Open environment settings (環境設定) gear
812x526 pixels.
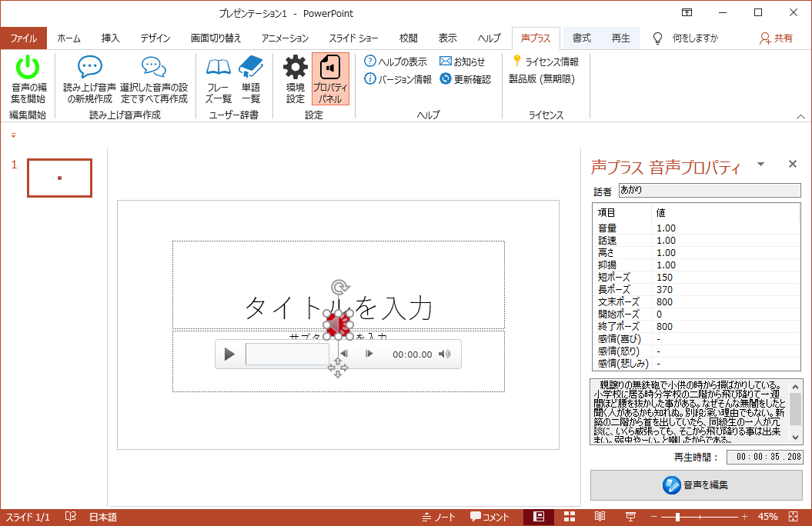pyautogui.click(x=296, y=80)
